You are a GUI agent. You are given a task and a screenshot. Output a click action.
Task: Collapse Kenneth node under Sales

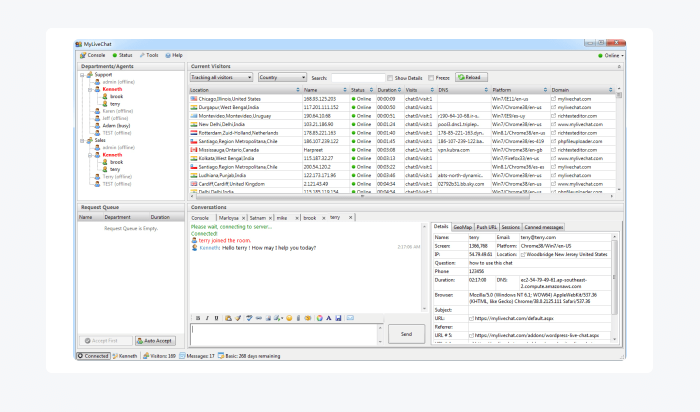point(90,155)
